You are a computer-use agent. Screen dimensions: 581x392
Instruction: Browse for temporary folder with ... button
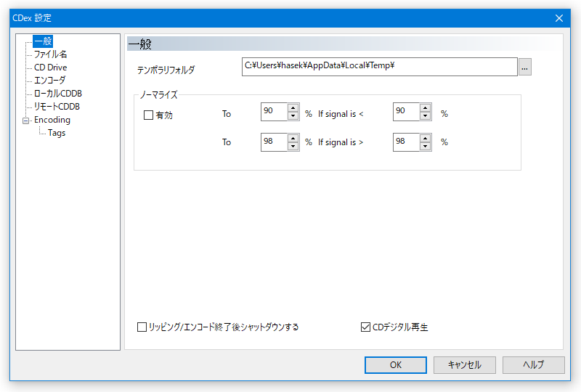[x=524, y=67]
